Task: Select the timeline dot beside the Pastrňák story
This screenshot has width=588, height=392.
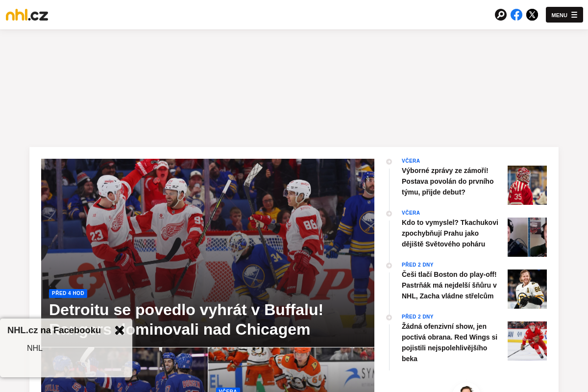Action: coord(389,265)
